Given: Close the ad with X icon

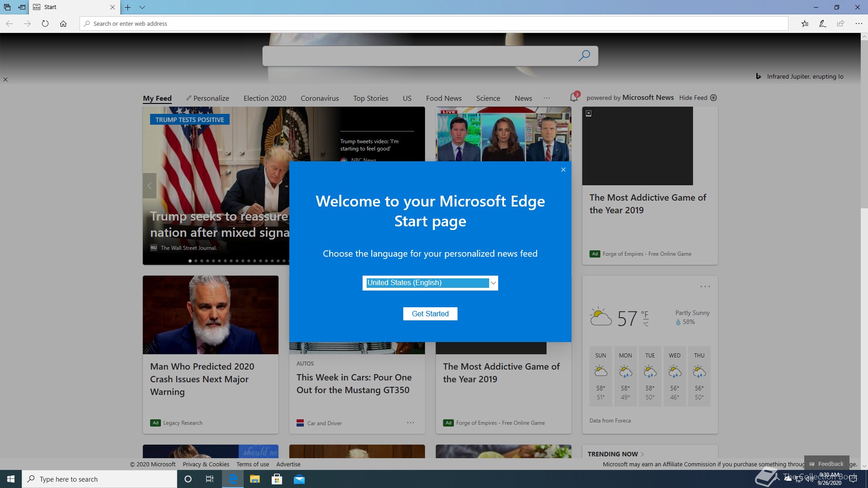Looking at the screenshot, I should (589, 113).
